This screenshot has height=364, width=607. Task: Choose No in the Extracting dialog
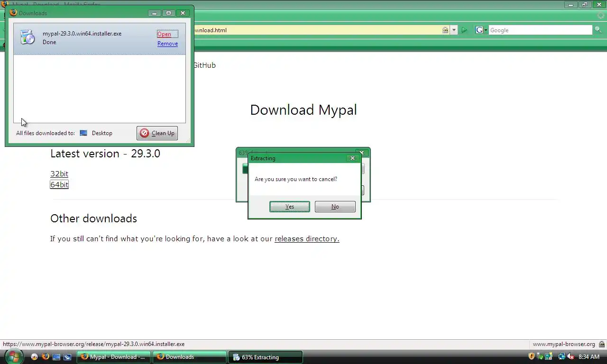[335, 207]
